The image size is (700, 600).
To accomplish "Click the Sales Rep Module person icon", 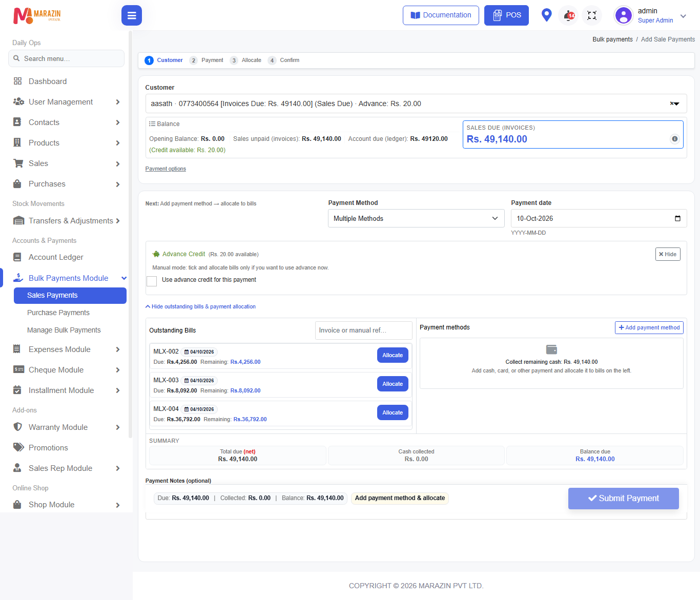I will click(x=17, y=468).
